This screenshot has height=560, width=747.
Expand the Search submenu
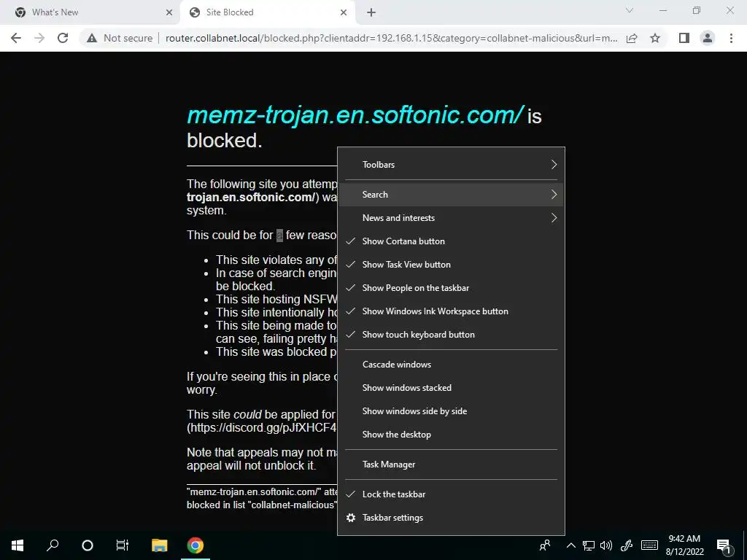(451, 195)
